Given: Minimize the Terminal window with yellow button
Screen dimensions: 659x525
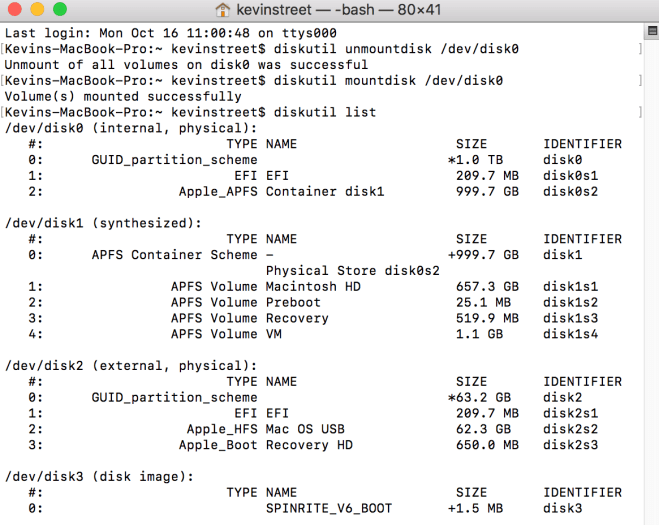Looking at the screenshot, I should click(37, 10).
